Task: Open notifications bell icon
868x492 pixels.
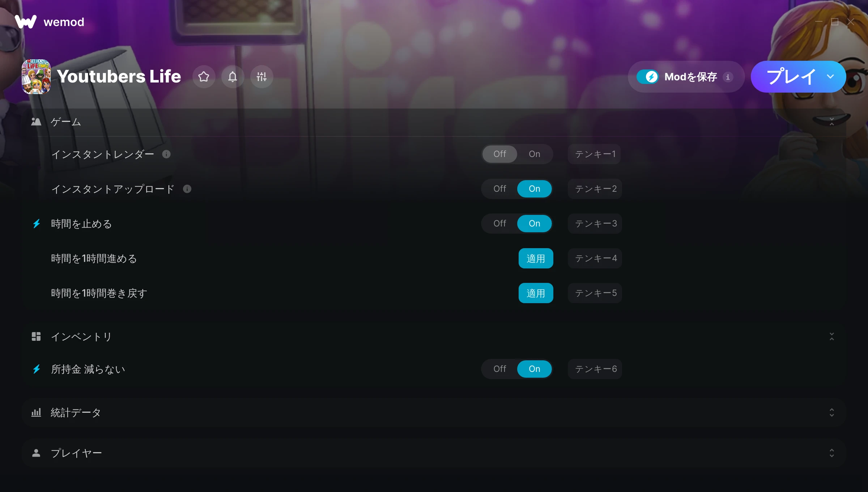Action: (x=233, y=77)
